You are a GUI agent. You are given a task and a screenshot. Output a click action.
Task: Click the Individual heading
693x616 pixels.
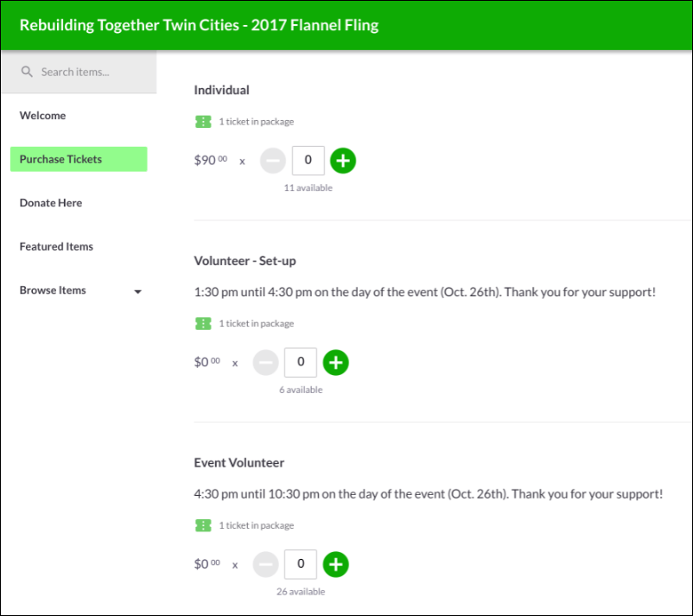click(x=221, y=90)
